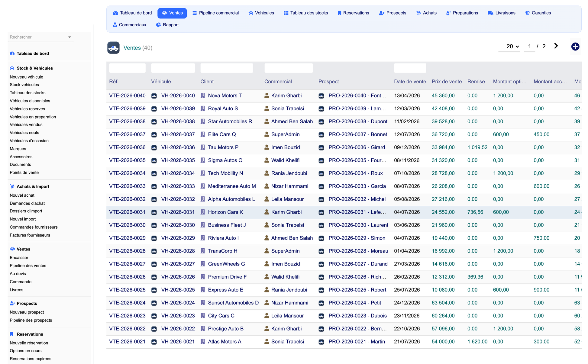Click prospect icon beside PRO-2026-0033 - Garcia
Viewport: 588px width, 364px height.
(x=321, y=186)
